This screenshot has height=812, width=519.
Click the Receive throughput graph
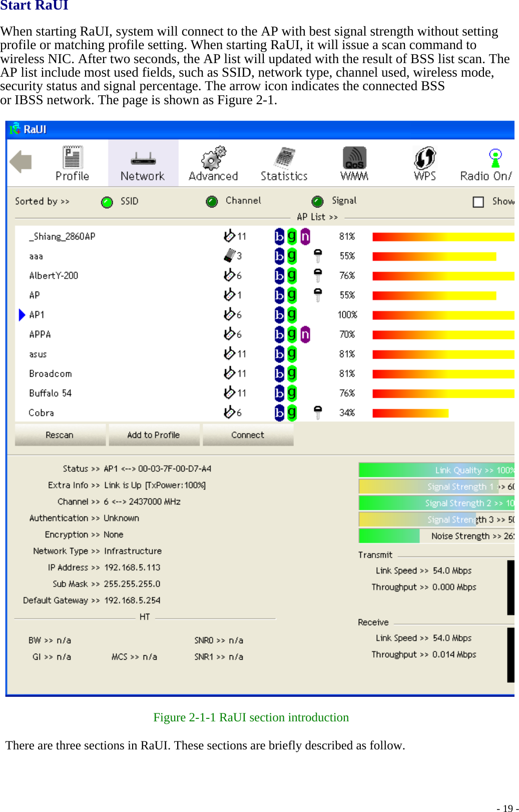click(510, 655)
